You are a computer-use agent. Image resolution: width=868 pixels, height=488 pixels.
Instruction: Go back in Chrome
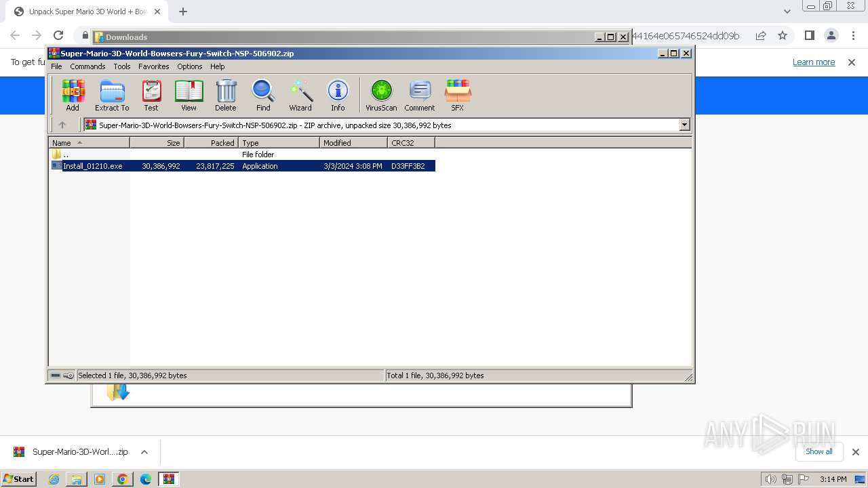pyautogui.click(x=15, y=36)
